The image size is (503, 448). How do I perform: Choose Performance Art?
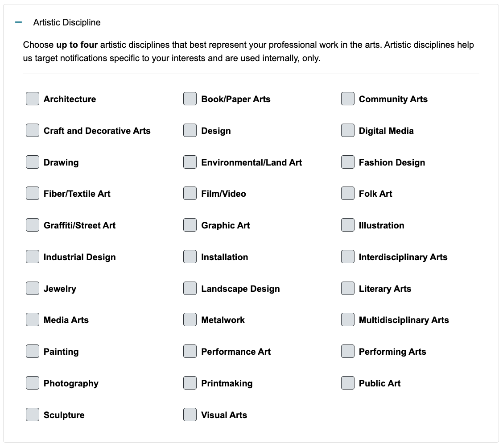(190, 351)
